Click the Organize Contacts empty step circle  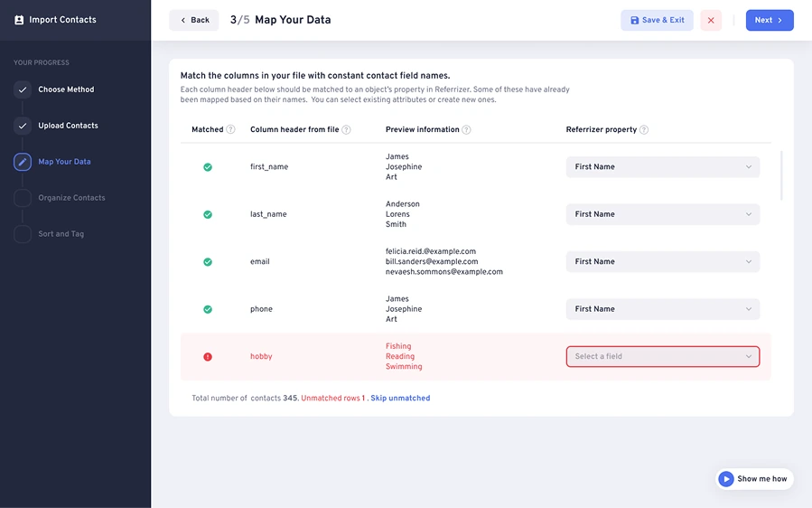tap(23, 197)
